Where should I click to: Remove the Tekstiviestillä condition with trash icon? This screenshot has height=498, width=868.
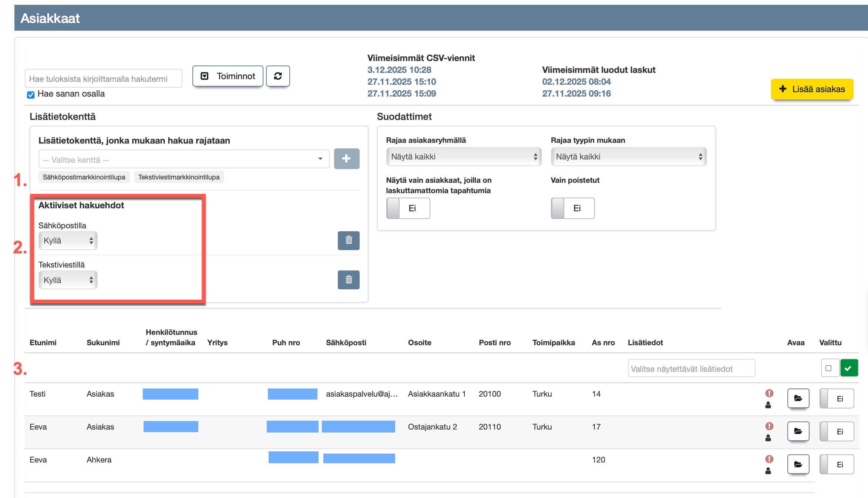point(349,280)
